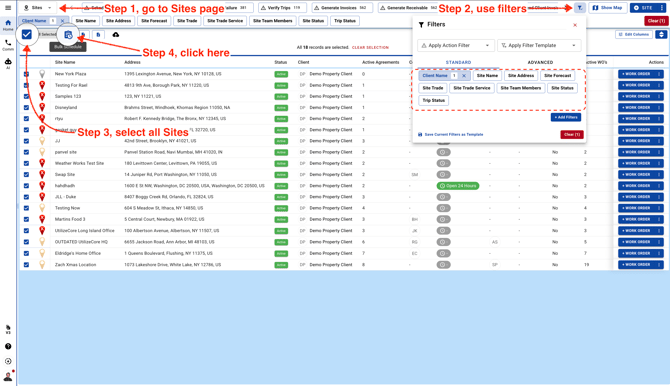
Task: Click the map pin for Zach Xmas Location
Action: click(x=42, y=265)
